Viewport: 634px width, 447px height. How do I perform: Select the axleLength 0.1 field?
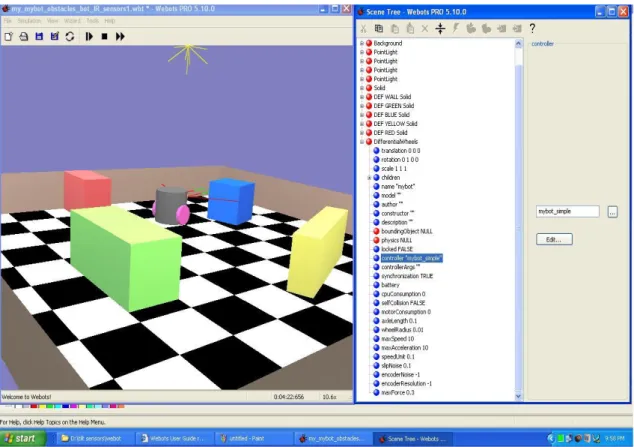point(399,321)
